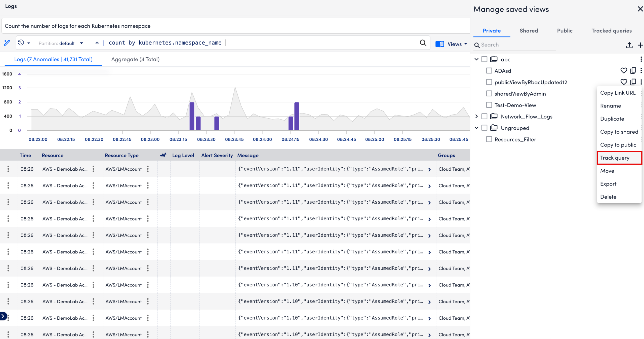
Task: Click the magic wand query assistant icon
Action: pyautogui.click(x=7, y=43)
